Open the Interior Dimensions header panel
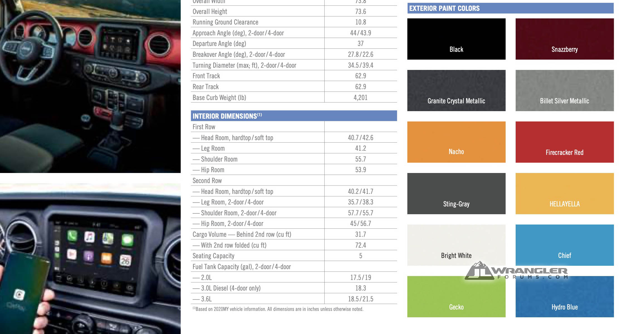The height and width of the screenshot is (334, 644). [293, 115]
